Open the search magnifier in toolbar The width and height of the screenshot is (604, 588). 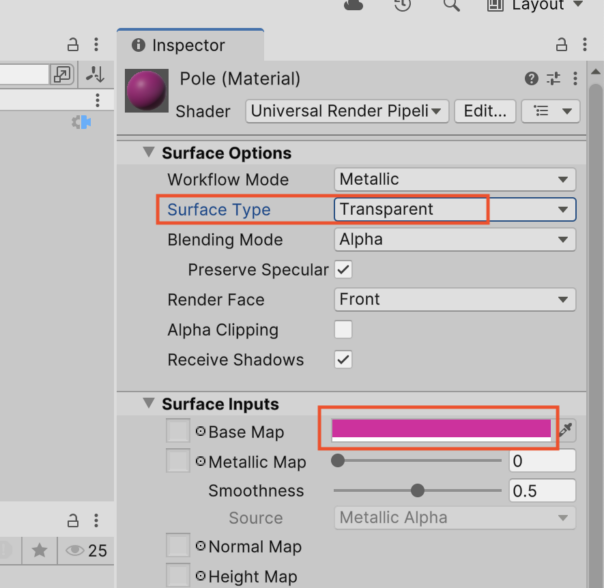click(451, 5)
